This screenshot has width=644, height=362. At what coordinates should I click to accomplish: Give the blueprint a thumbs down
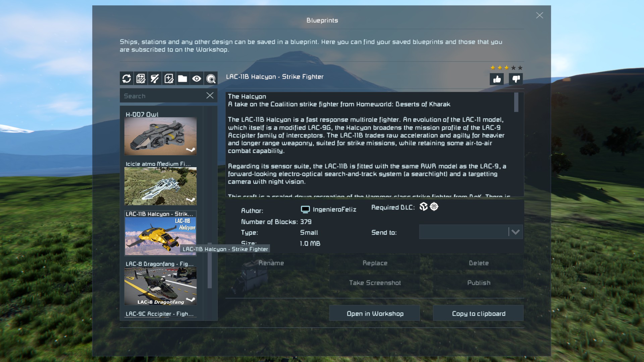[516, 79]
